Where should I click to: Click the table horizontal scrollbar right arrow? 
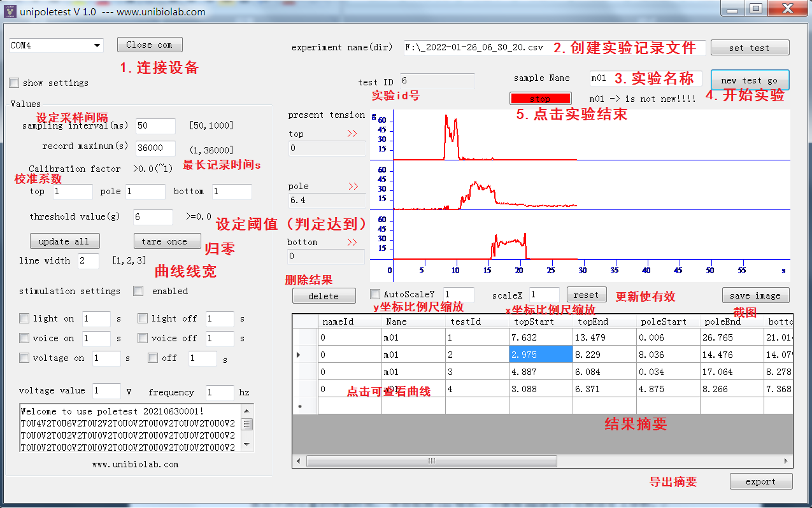788,461
